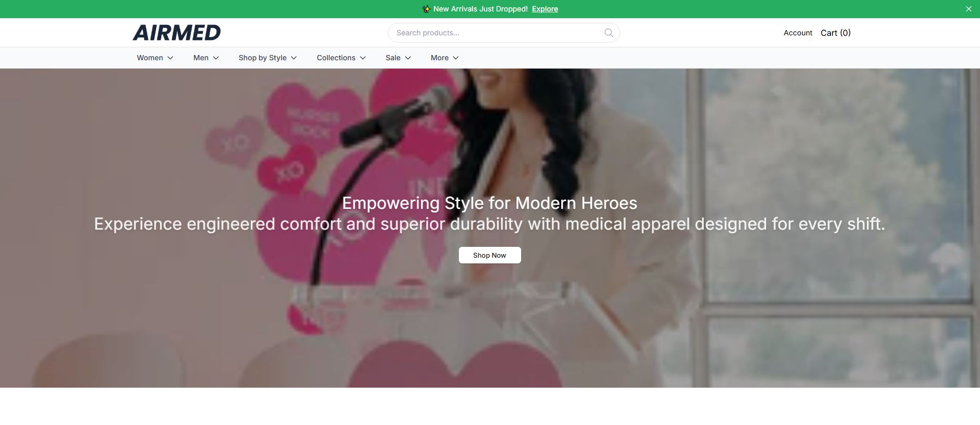Focus the Search products field
The image size is (980, 425).
[x=503, y=33]
